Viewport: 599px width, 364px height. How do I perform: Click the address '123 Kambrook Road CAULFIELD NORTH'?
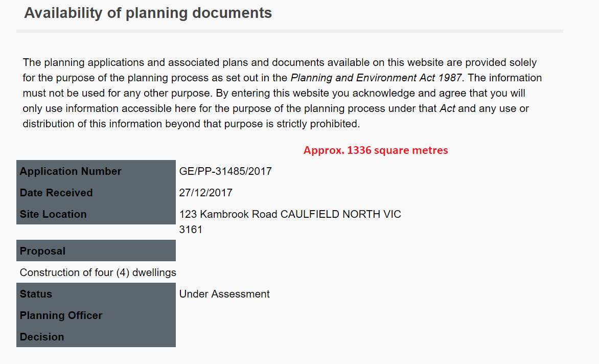pos(290,214)
